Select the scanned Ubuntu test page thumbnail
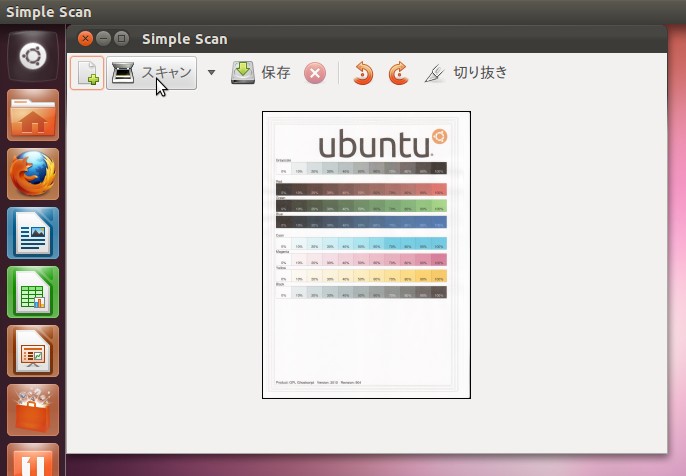Image resolution: width=686 pixels, height=476 pixels. click(x=367, y=255)
